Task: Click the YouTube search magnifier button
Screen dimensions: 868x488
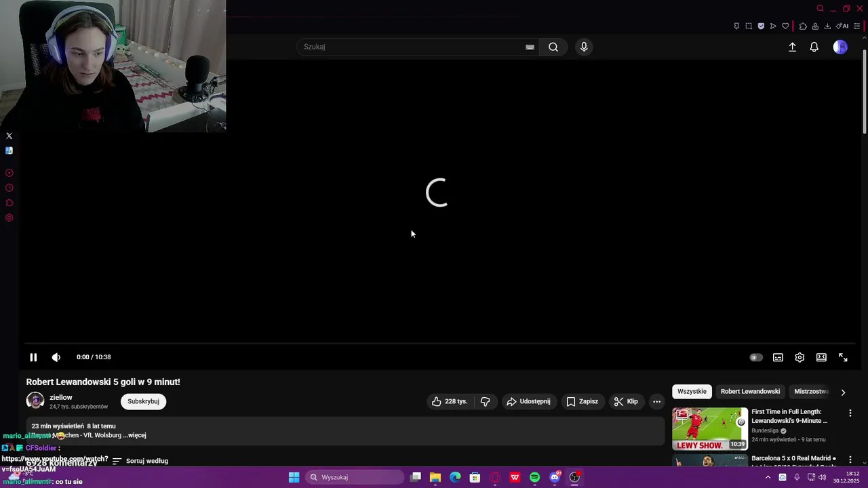Action: [553, 47]
